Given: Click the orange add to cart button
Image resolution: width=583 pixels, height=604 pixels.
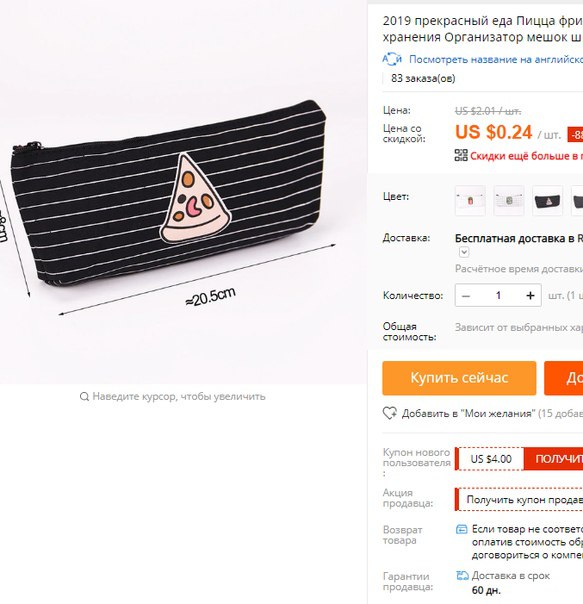Looking at the screenshot, I should (563, 378).
